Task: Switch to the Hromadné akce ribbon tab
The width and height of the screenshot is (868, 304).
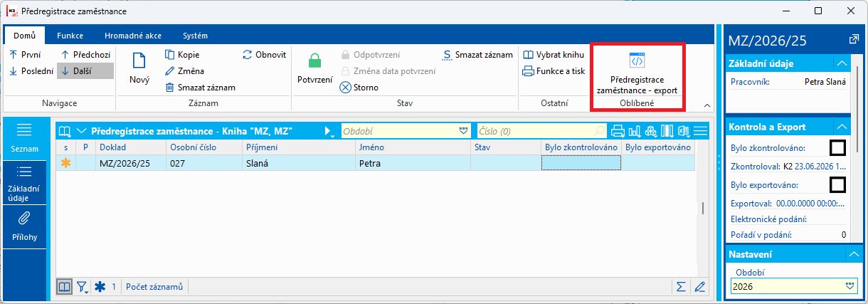Action: [x=132, y=35]
